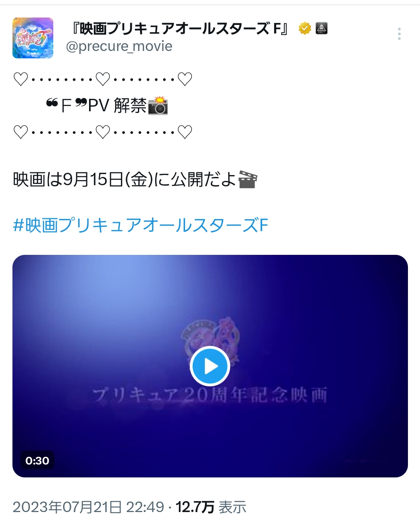
Task: Open the @precure_movie handle
Action: (119, 46)
